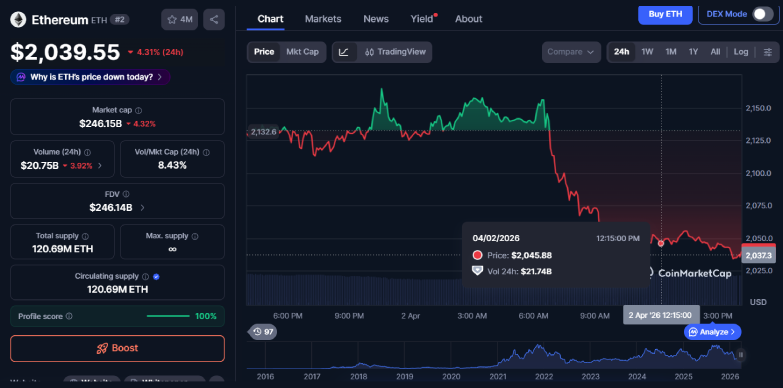Click Circulating supply info icon
This screenshot has height=388, width=783.
145,277
